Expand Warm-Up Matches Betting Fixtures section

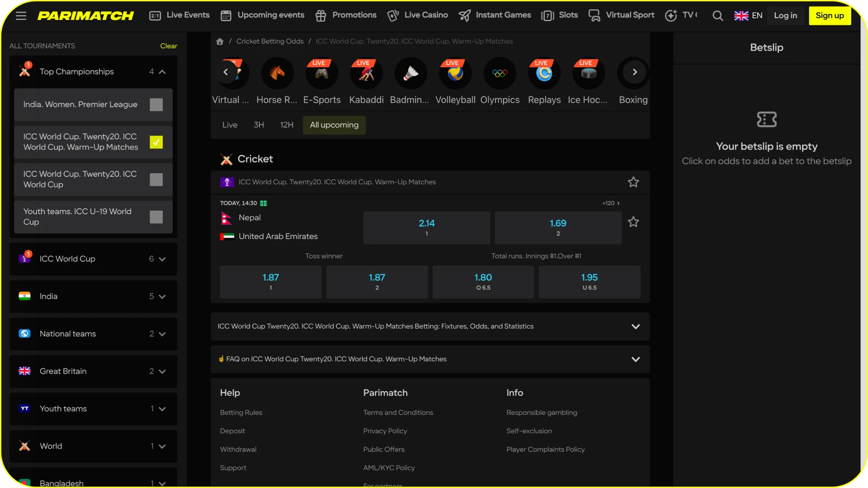coord(430,327)
